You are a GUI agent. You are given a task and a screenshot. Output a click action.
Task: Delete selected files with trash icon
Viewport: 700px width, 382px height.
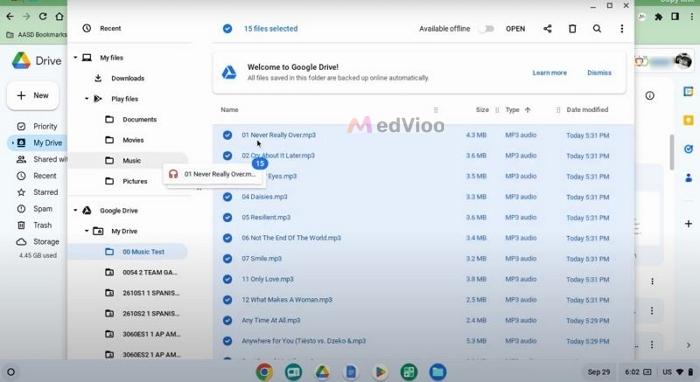(572, 29)
